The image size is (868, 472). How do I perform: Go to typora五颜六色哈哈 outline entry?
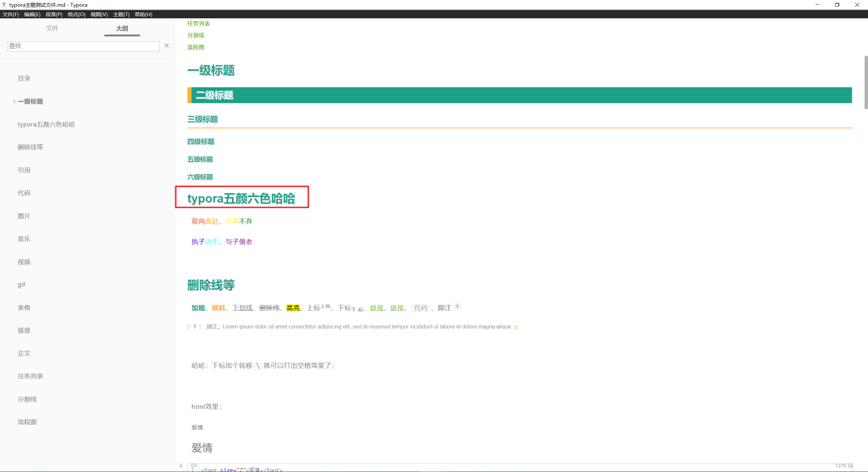point(46,125)
